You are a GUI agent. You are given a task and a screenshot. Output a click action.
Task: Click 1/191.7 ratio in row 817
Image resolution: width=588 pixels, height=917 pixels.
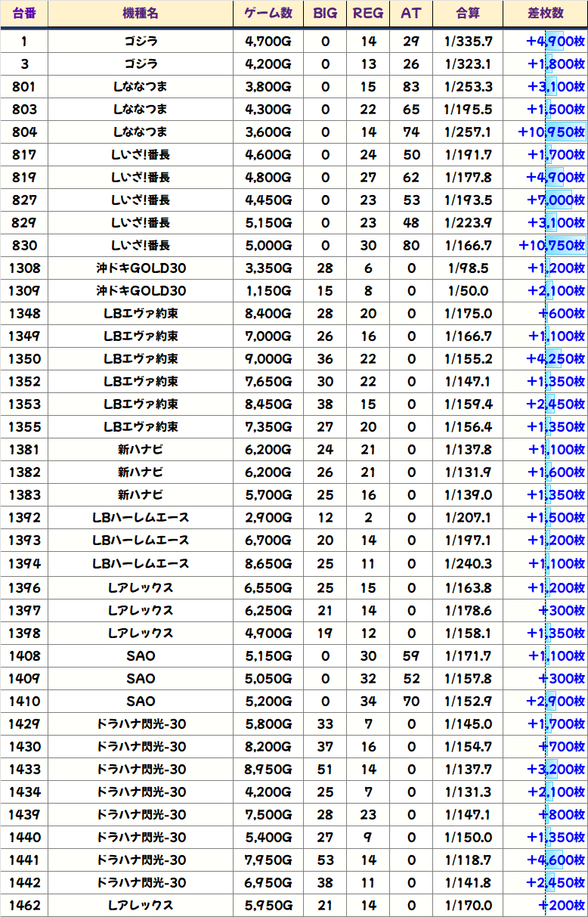(468, 155)
